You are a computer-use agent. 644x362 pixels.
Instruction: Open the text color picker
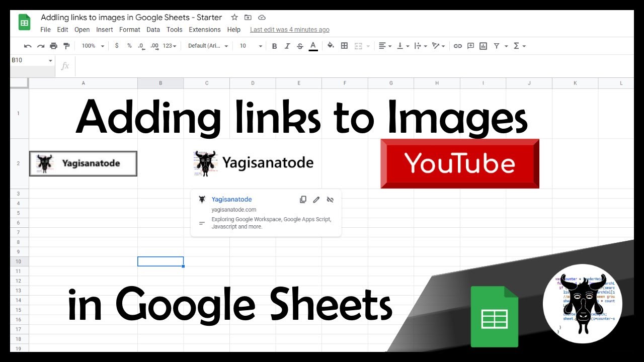point(313,46)
